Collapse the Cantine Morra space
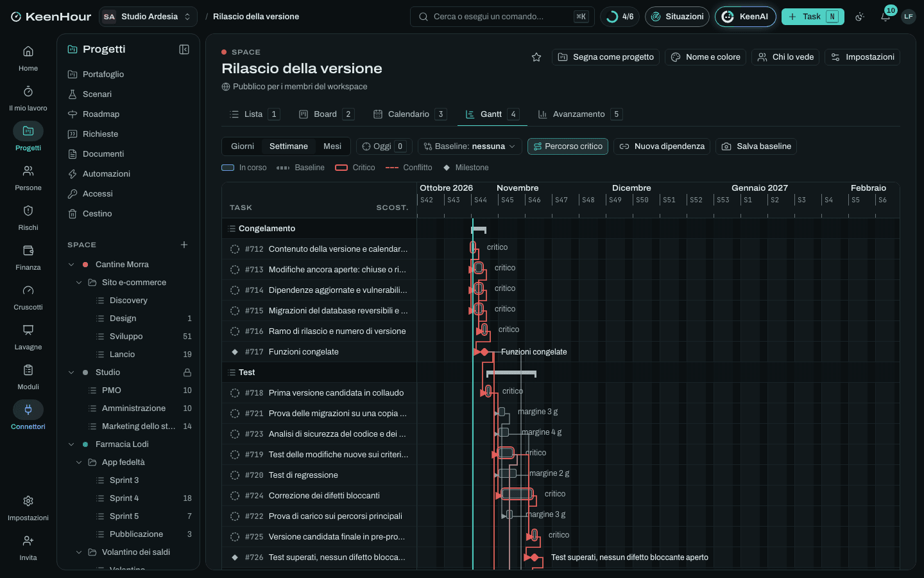924x578 pixels. pos(71,265)
